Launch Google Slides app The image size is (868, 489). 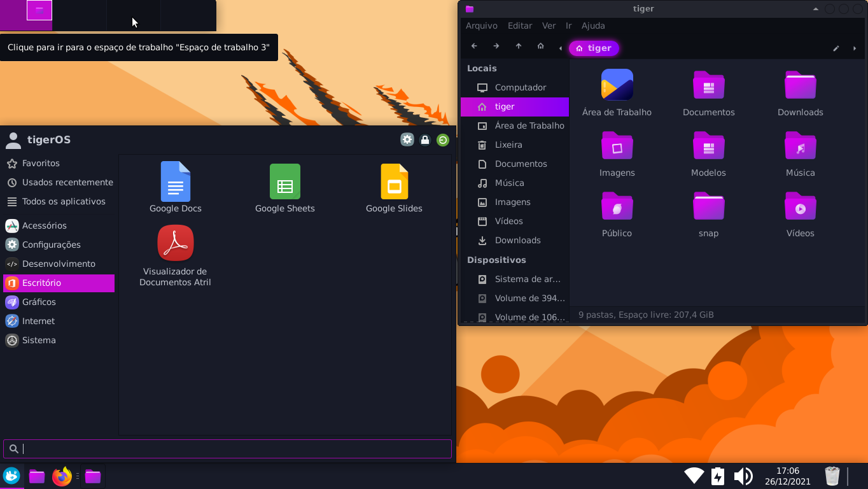pyautogui.click(x=394, y=187)
